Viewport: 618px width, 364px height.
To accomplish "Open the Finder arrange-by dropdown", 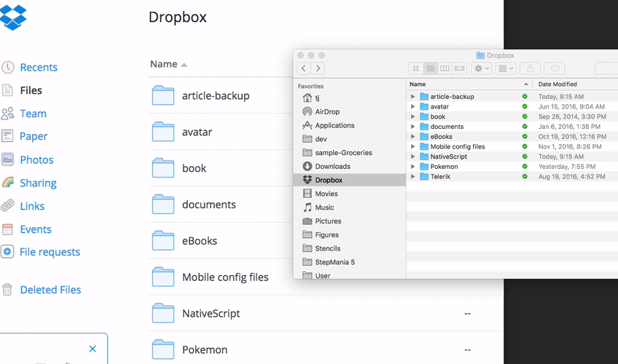I will click(x=505, y=68).
